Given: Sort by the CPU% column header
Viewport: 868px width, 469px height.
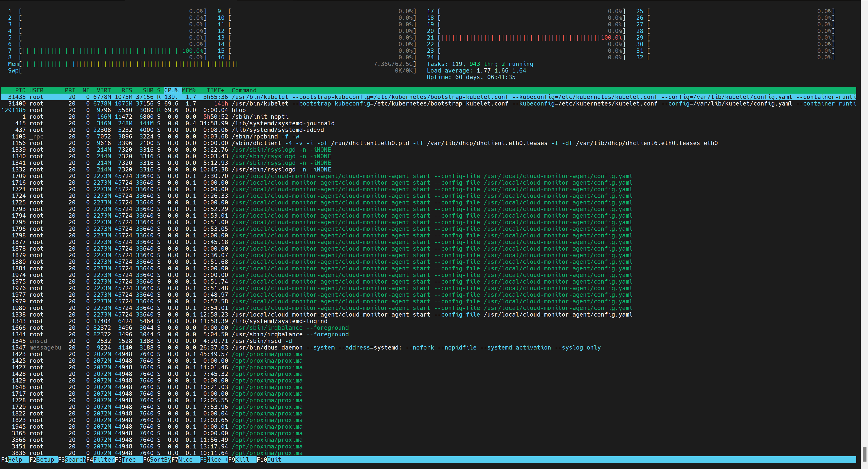Looking at the screenshot, I should click(172, 90).
